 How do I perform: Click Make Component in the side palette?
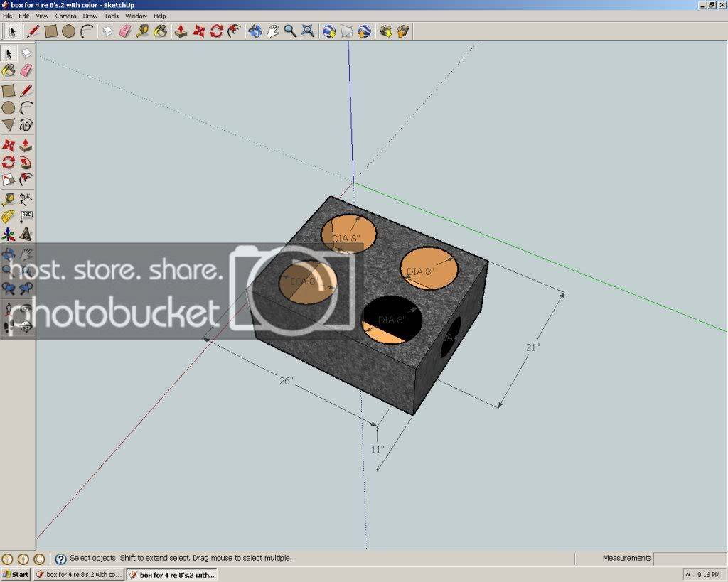pos(26,54)
